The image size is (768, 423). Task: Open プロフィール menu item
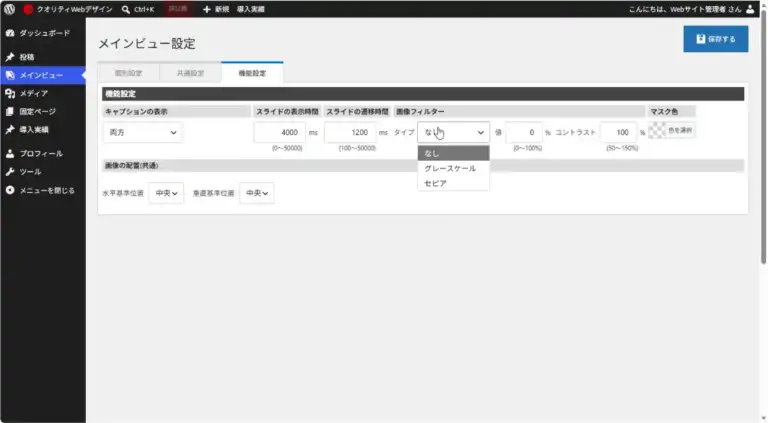[x=43, y=153]
